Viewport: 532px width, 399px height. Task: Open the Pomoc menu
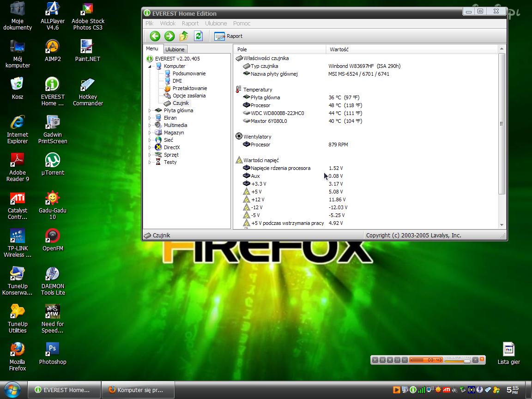(x=242, y=23)
